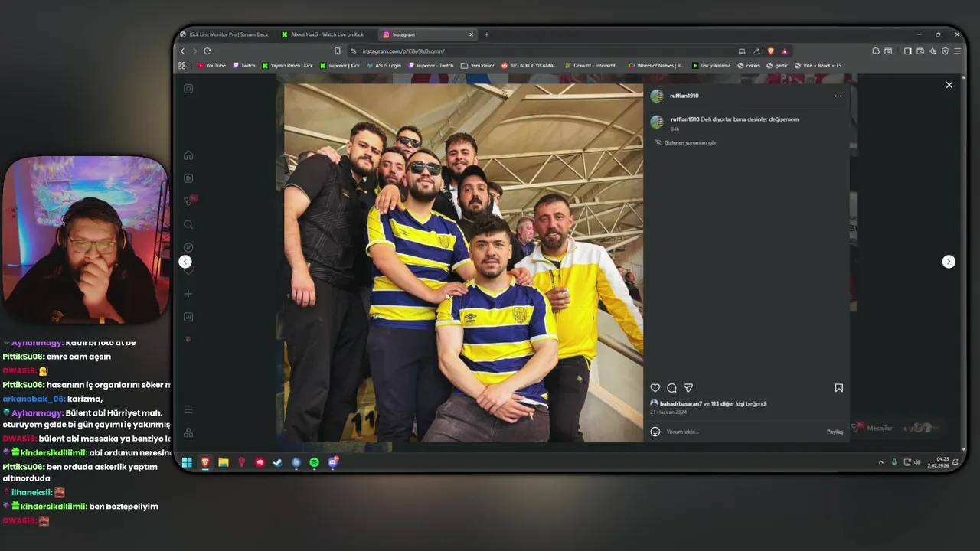This screenshot has height=551, width=980.
Task: Close the Instagram browser tab
Action: pos(471,34)
